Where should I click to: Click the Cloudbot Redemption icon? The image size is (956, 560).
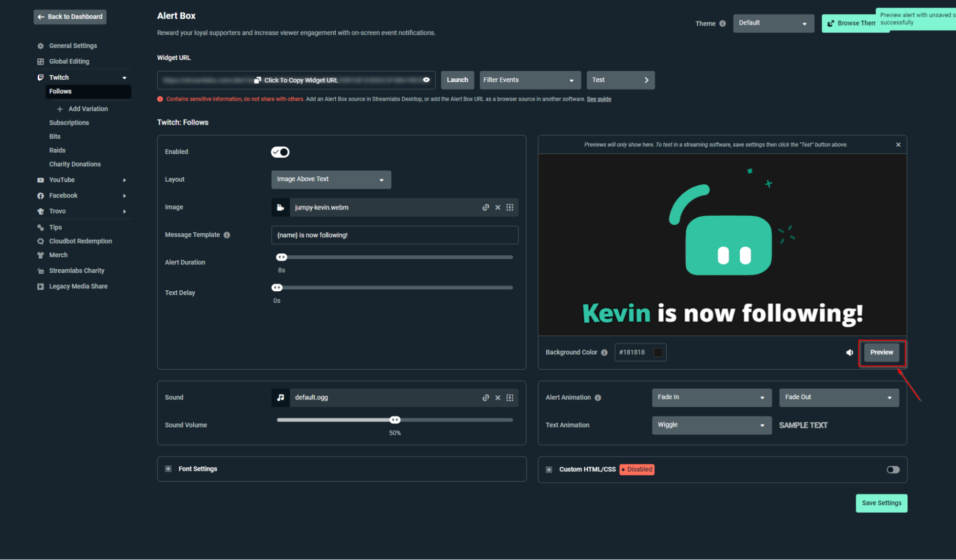coord(40,242)
